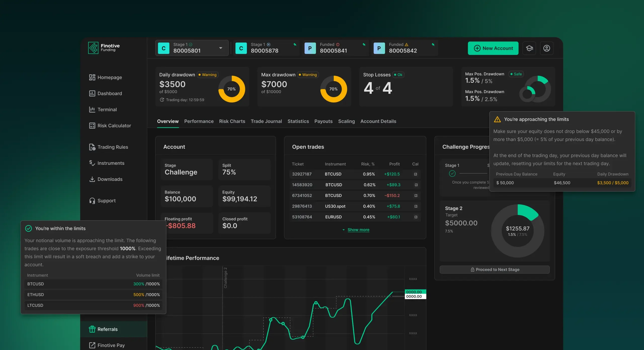
Task: Click the pin icon on account 80005878
Action: pos(295,44)
